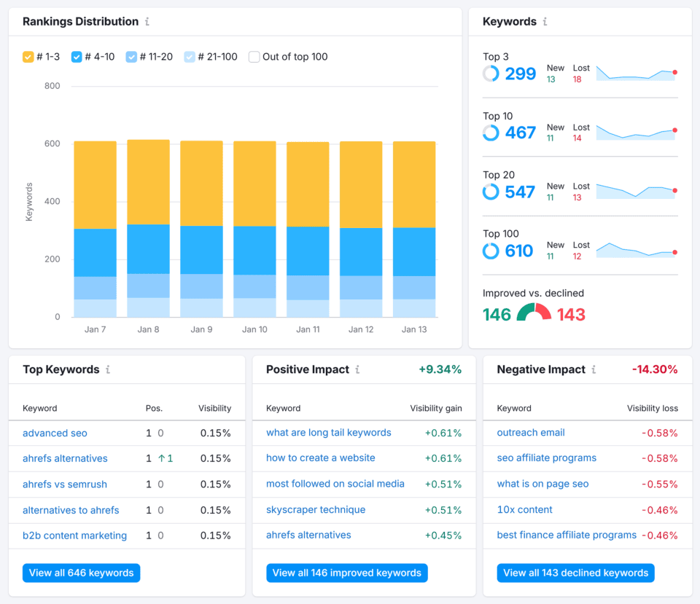The image size is (700, 604).
Task: Click the Top 10 trend sparkline
Action: click(x=636, y=132)
